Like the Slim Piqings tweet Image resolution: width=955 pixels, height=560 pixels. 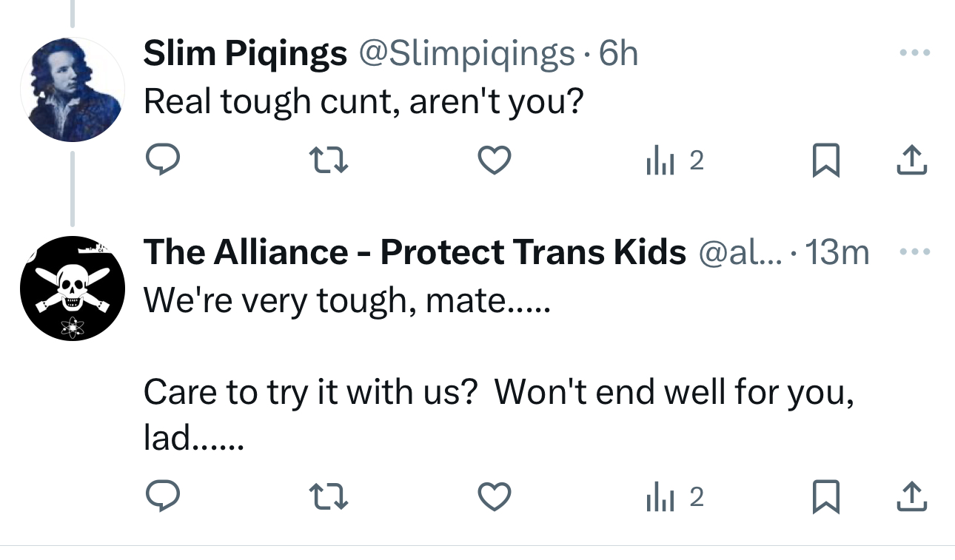click(x=495, y=161)
